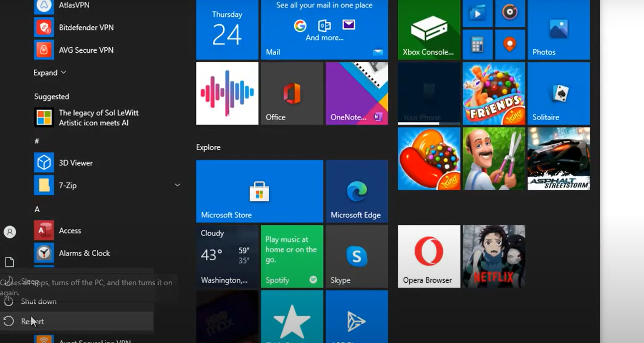
Task: Open the Spotify play music tile
Action: coord(292,257)
